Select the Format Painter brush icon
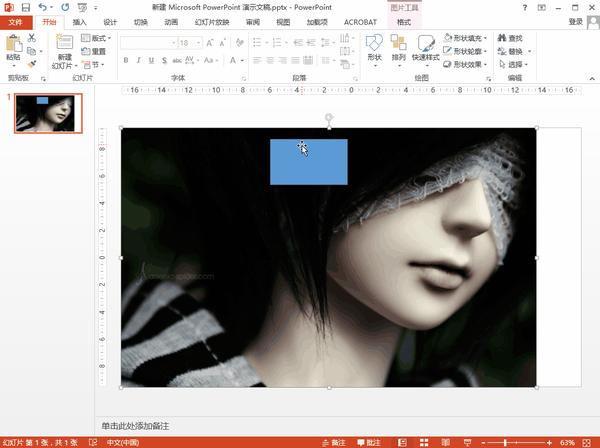 click(32, 64)
